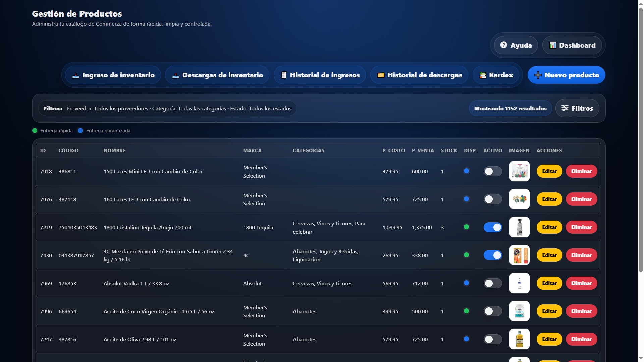Open the Kardex section

[496, 75]
